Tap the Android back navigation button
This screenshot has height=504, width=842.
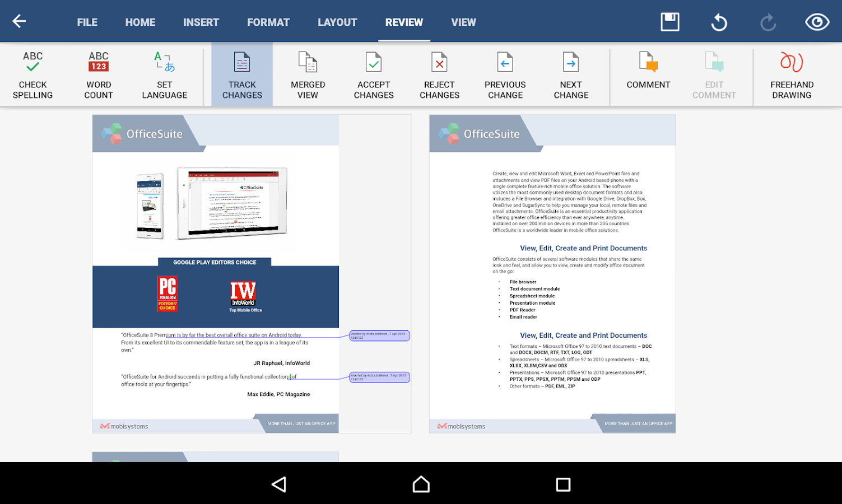pos(280,484)
